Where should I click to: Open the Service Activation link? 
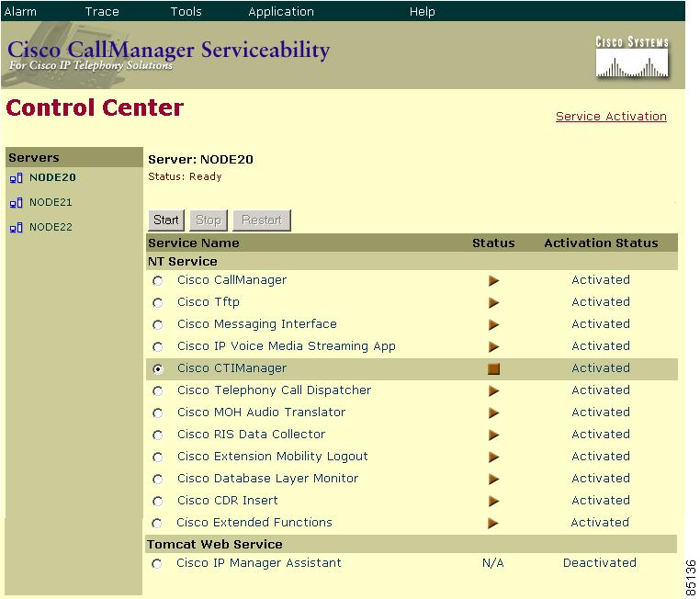611,117
